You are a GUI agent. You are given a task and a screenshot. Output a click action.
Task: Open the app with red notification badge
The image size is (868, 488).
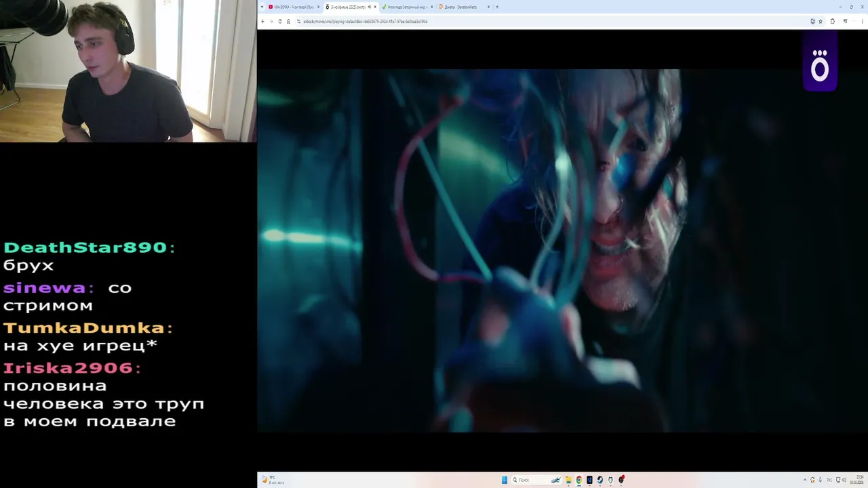click(x=620, y=480)
